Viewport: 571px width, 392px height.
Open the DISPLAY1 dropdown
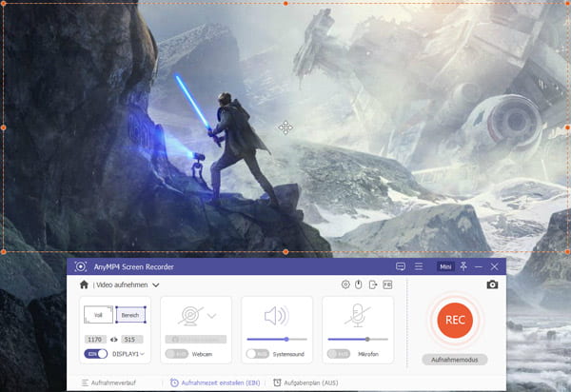click(128, 354)
